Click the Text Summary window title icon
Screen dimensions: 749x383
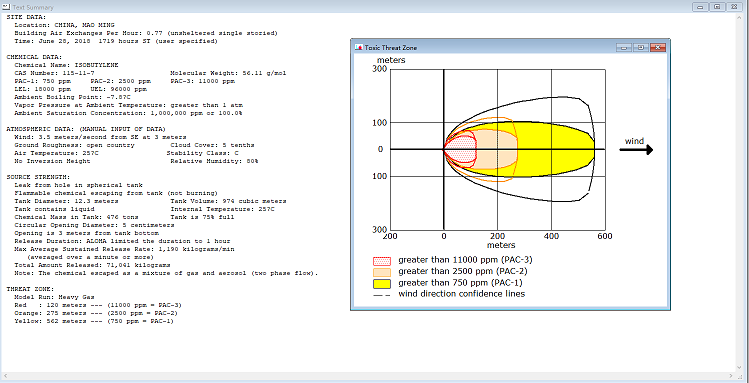click(6, 7)
